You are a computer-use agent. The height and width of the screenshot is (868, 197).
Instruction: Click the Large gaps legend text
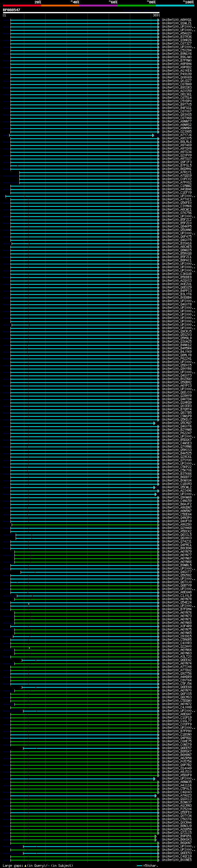[38, 865]
